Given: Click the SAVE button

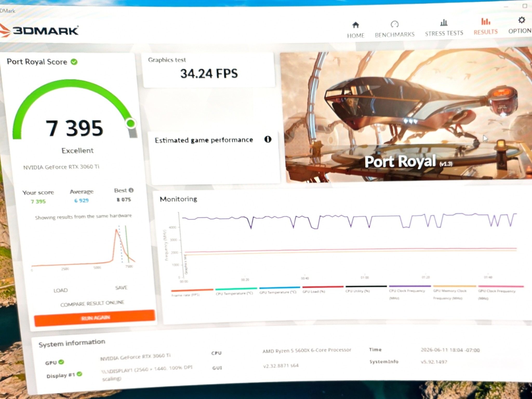Looking at the screenshot, I should [x=121, y=288].
